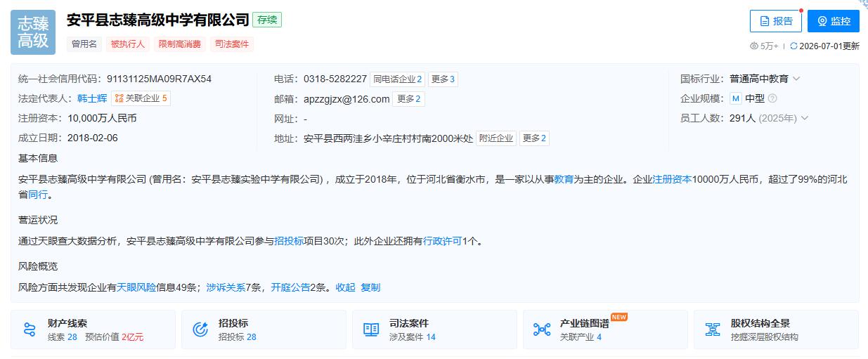Click the 存续 status badge
Viewport: 868px width, 359px height.
coord(267,20)
